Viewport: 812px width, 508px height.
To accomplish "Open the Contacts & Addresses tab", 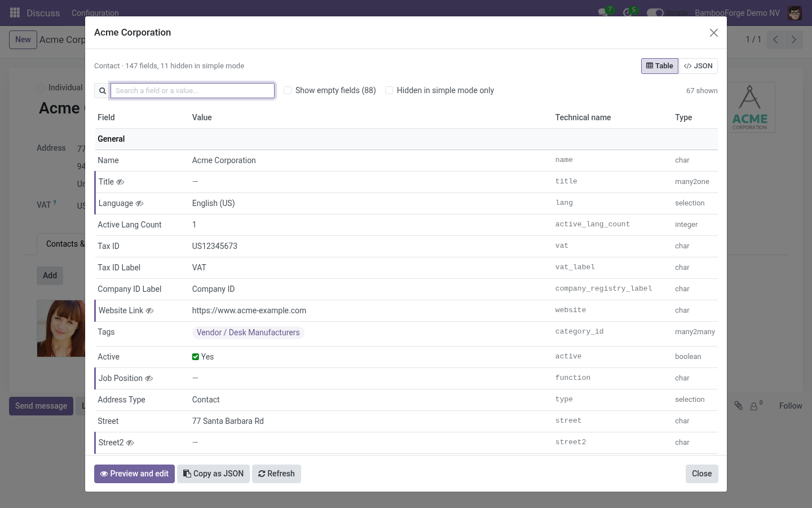I will coord(61,244).
